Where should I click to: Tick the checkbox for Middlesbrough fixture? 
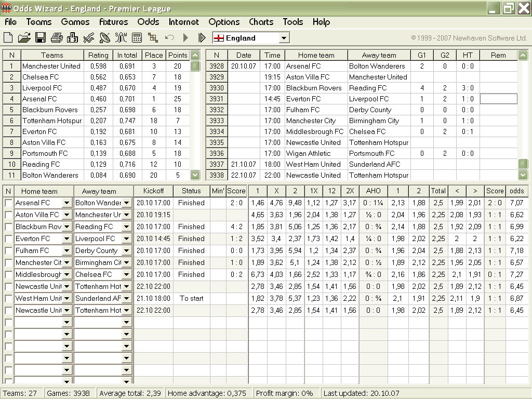[x=8, y=274]
